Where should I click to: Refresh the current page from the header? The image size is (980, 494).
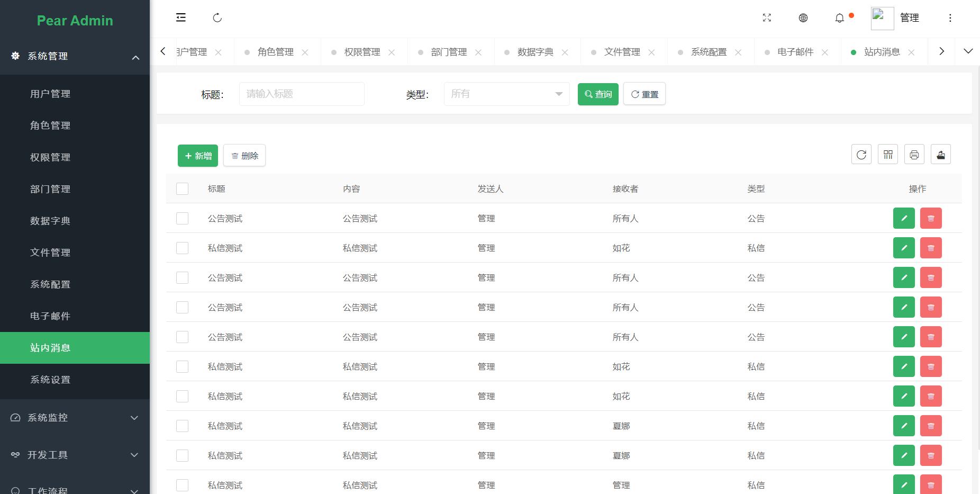point(217,18)
